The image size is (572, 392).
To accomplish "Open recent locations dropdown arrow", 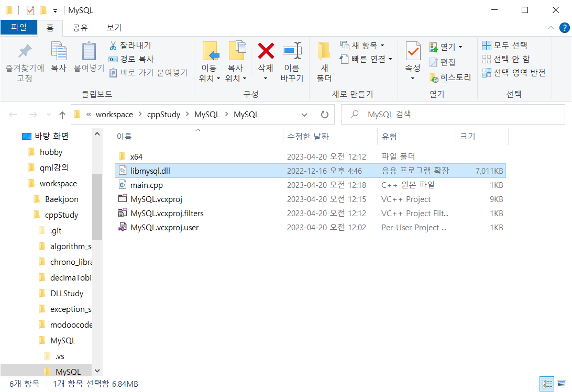I will (49, 115).
